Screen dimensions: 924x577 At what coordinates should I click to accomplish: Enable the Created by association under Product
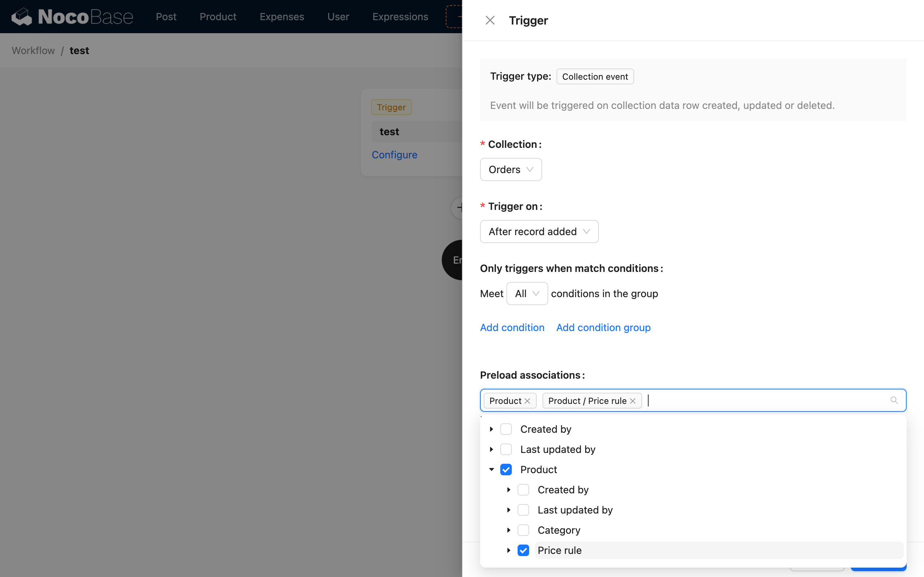523,490
